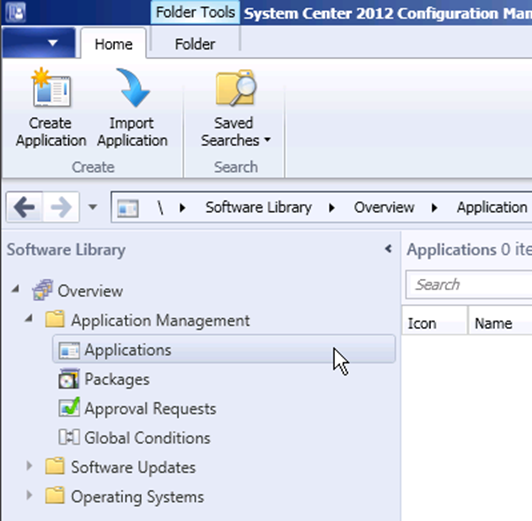Open the navigation history dropdown arrow

[x=93, y=207]
